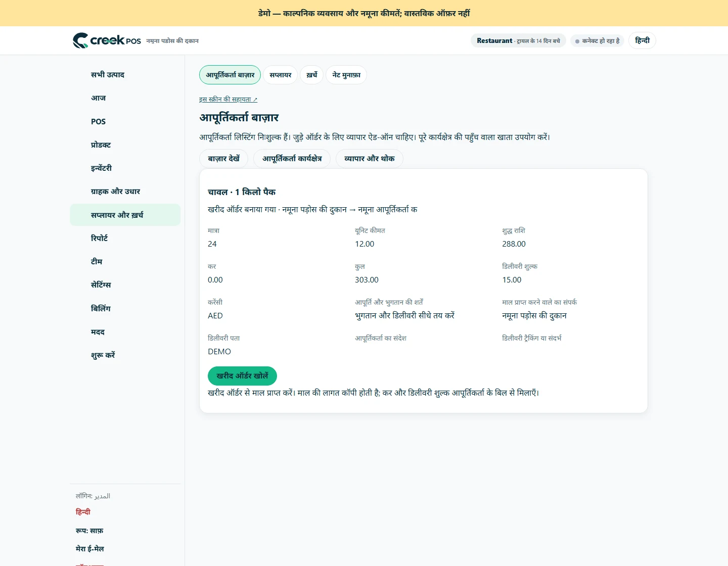This screenshot has height=566, width=728.
Task: Select the व्यापार और थोक sub-tab
Action: point(370,159)
